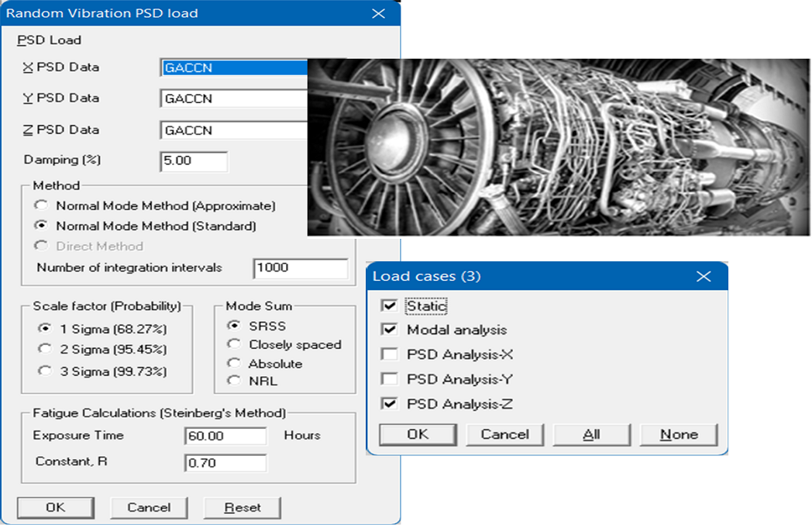This screenshot has width=812, height=525.
Task: Select Normal Mode Method (Approximate) option
Action: [x=40, y=206]
